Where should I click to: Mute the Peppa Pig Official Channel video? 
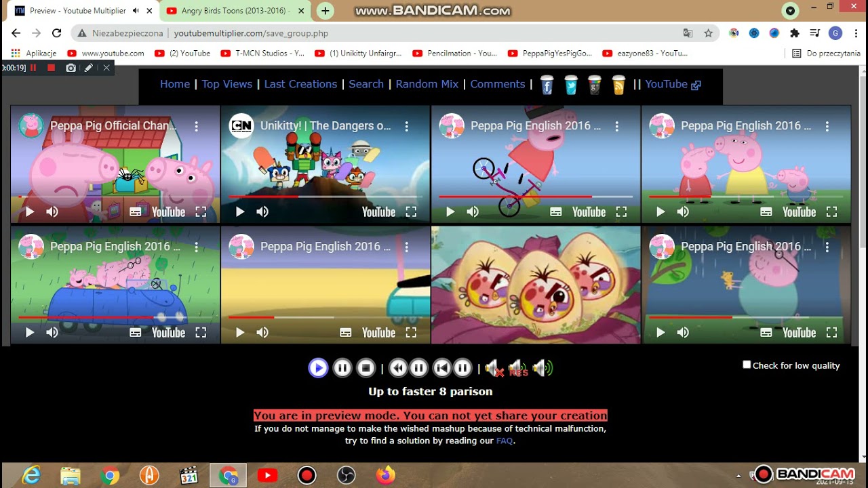[x=52, y=211]
